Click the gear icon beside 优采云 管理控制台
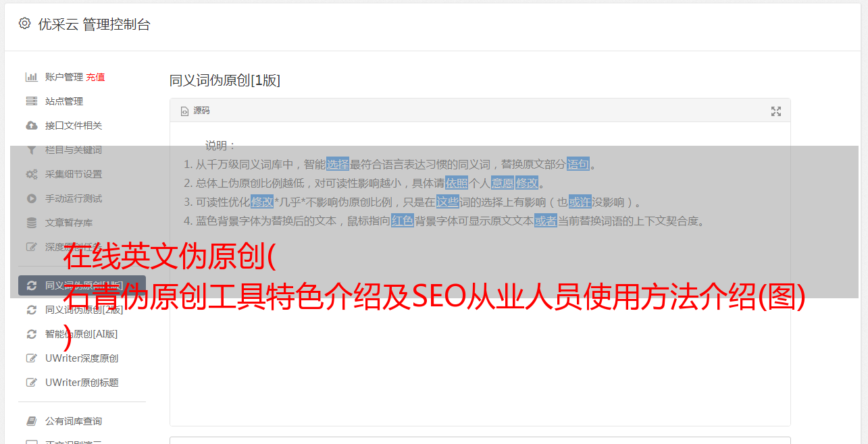Image resolution: width=868 pixels, height=444 pixels. pyautogui.click(x=24, y=24)
